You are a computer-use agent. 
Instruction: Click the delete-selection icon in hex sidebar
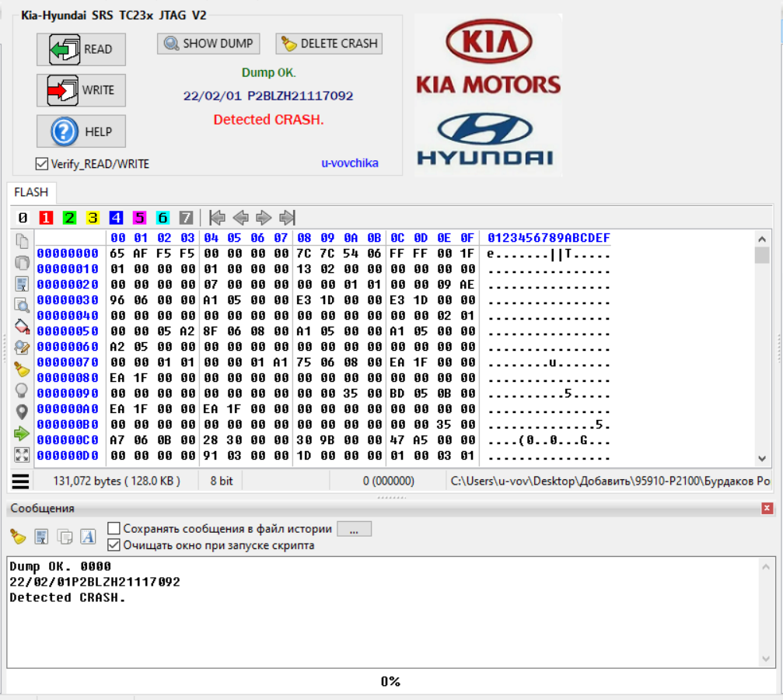[22, 284]
